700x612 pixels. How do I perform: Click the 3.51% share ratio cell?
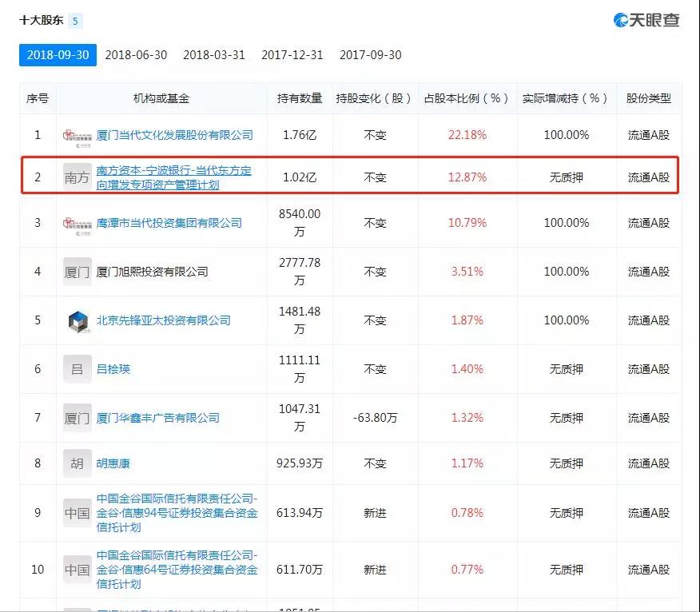coord(467,272)
